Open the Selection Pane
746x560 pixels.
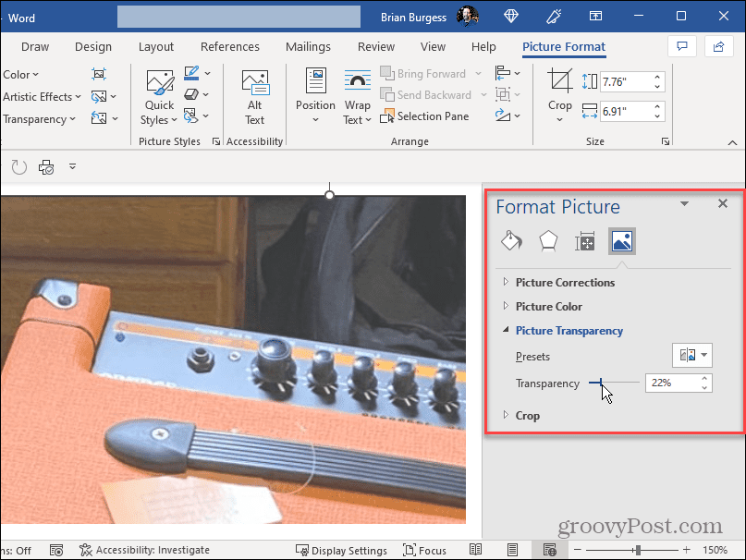tap(424, 116)
